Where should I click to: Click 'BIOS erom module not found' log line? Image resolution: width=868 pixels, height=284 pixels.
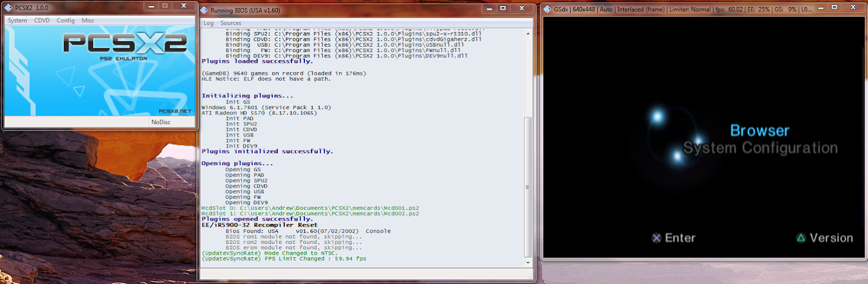pyautogui.click(x=294, y=248)
